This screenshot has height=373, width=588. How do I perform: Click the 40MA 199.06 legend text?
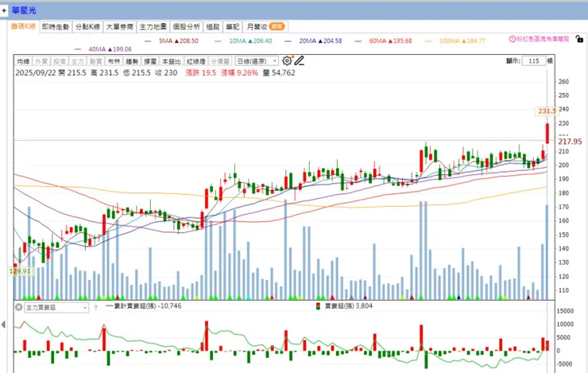pos(110,49)
